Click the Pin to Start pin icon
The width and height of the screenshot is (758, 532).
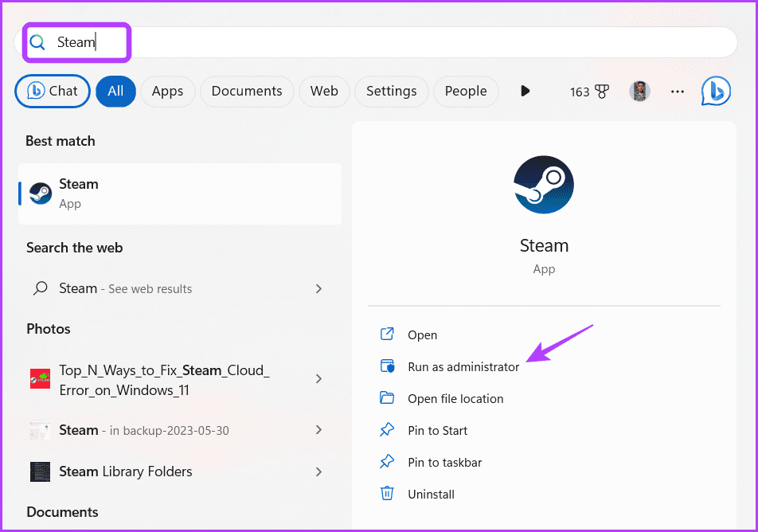coord(387,430)
